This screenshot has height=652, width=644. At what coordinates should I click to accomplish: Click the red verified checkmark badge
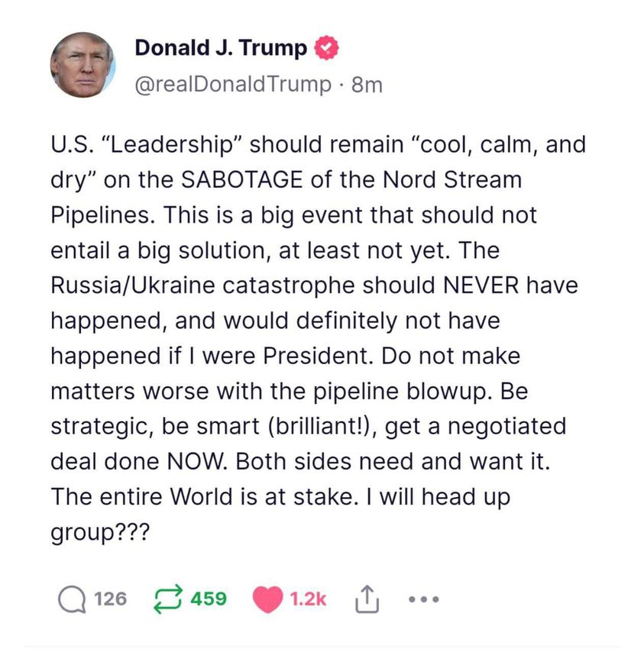326,47
